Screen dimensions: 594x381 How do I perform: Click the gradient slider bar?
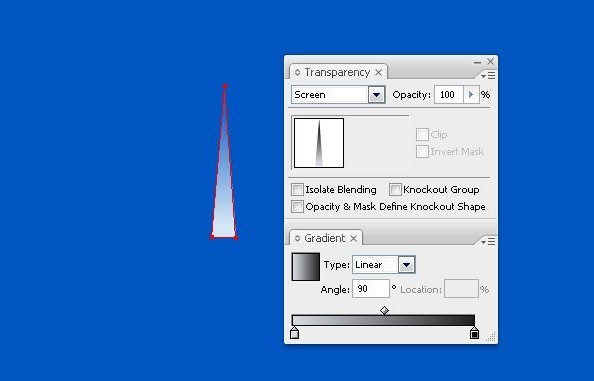tap(383, 320)
